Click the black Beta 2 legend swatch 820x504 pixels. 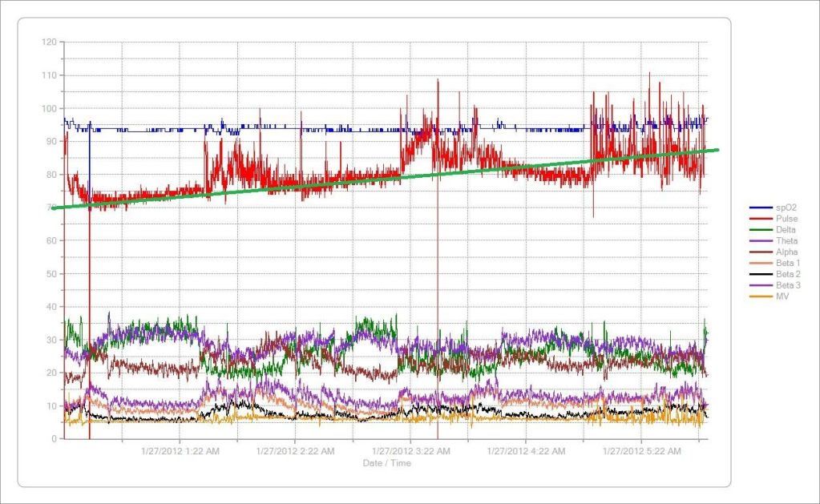point(761,274)
